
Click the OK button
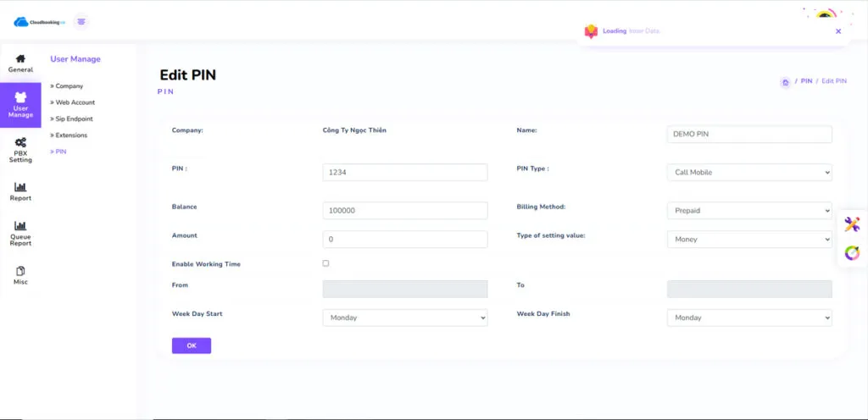pyautogui.click(x=191, y=345)
